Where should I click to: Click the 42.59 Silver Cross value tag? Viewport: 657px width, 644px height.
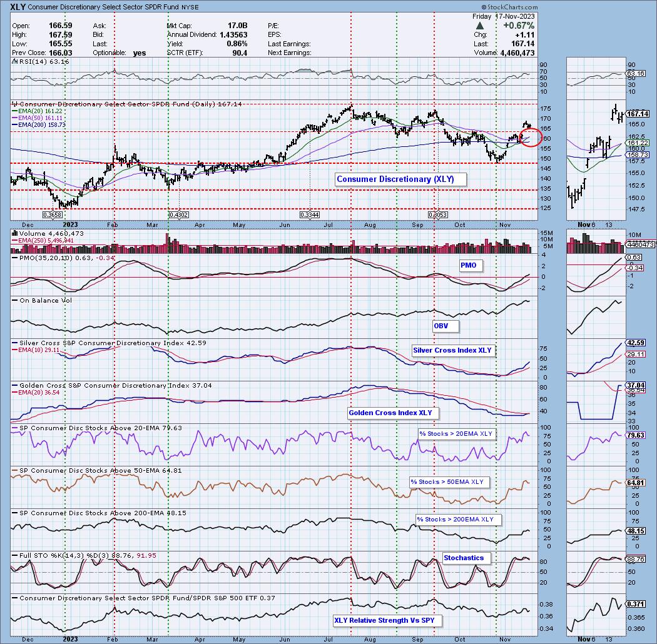tap(636, 343)
